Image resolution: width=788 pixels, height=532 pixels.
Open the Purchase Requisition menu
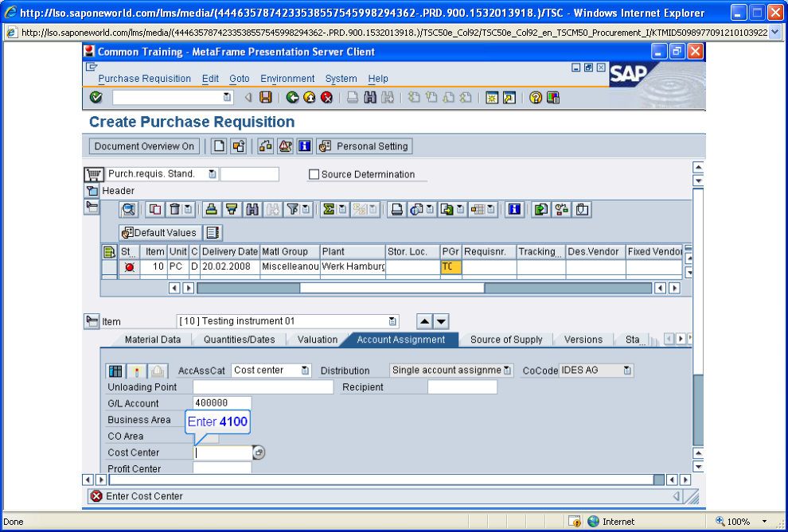144,79
